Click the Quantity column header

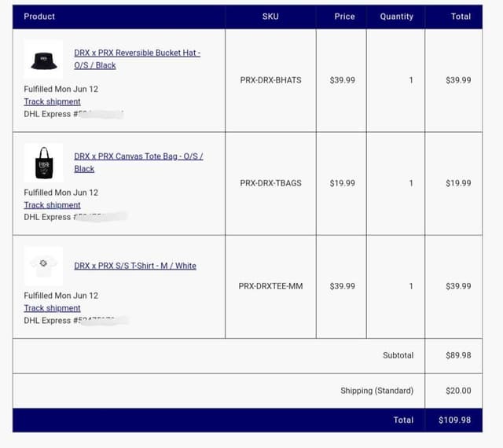[x=395, y=17]
